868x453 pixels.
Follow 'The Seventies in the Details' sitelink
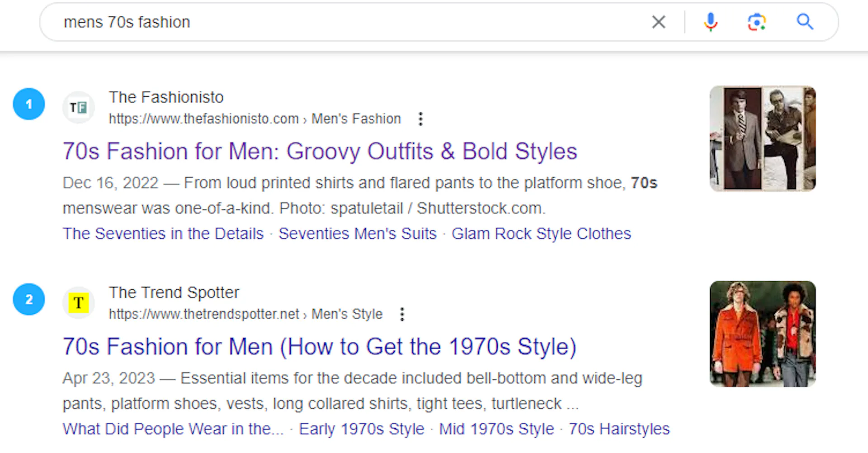coord(163,234)
